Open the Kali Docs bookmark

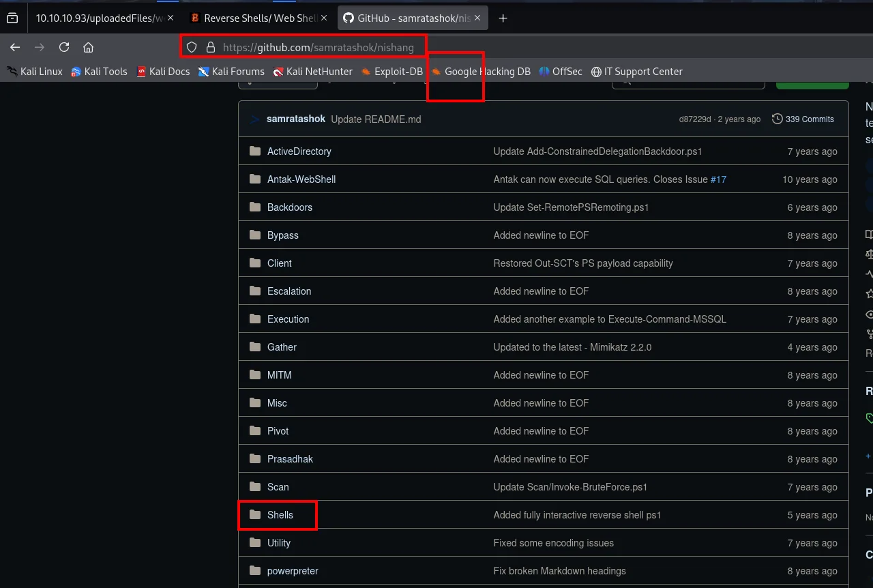163,71
